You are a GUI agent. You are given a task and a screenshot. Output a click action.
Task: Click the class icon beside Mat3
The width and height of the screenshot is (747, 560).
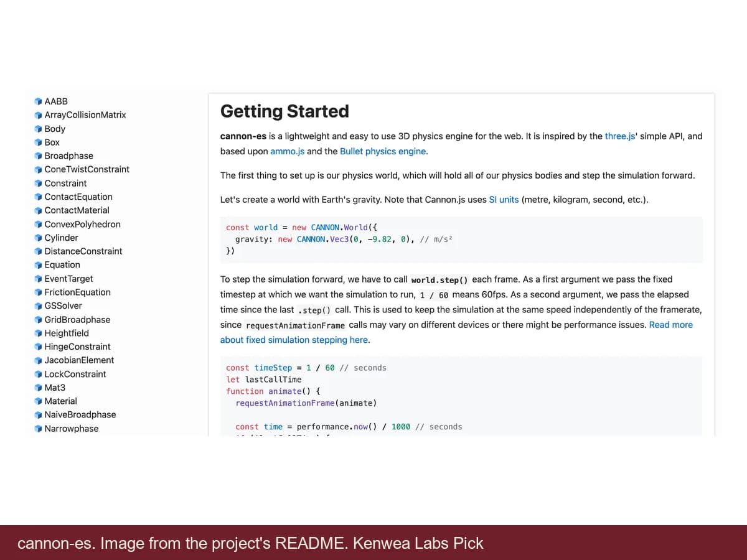(39, 388)
